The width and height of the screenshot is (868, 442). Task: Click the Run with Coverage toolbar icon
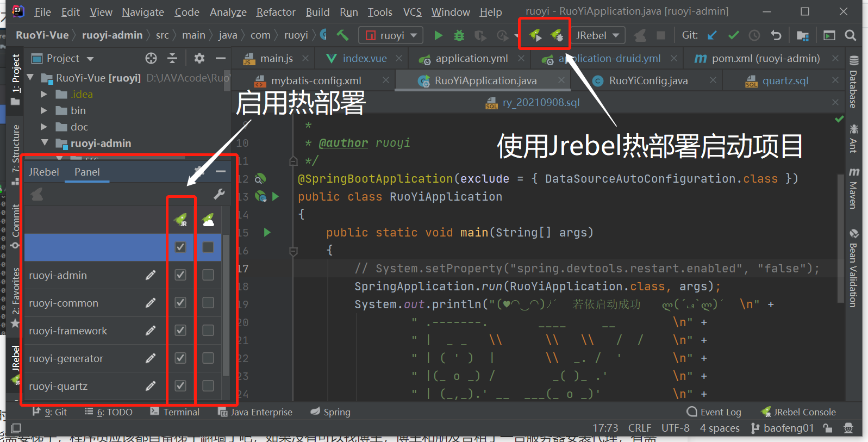[x=480, y=35]
